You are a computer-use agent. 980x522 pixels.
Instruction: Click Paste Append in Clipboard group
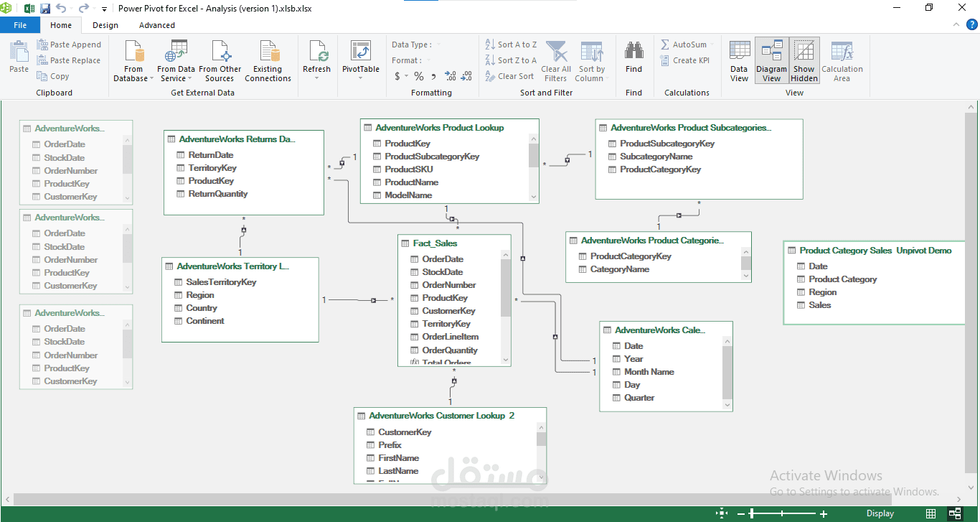pos(69,45)
